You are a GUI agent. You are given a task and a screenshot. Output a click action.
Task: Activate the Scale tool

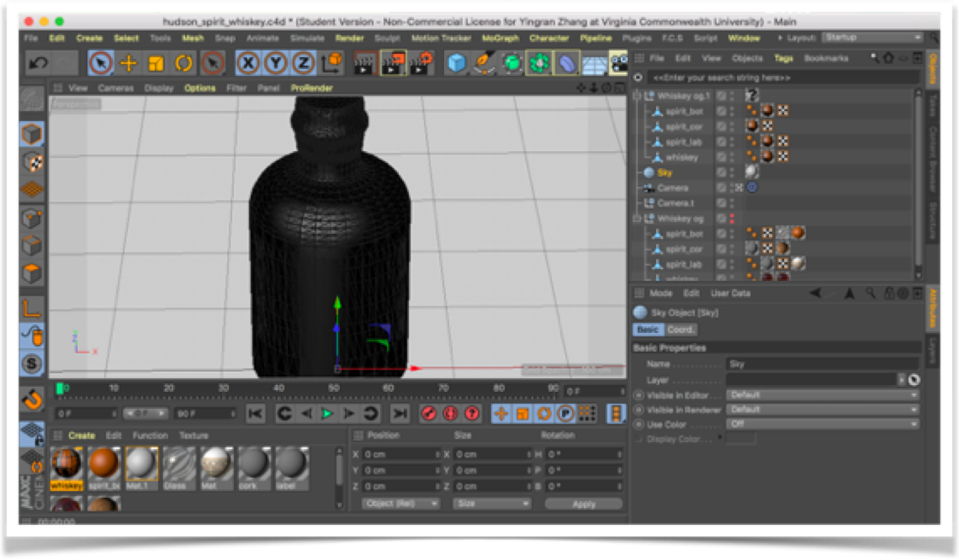156,63
